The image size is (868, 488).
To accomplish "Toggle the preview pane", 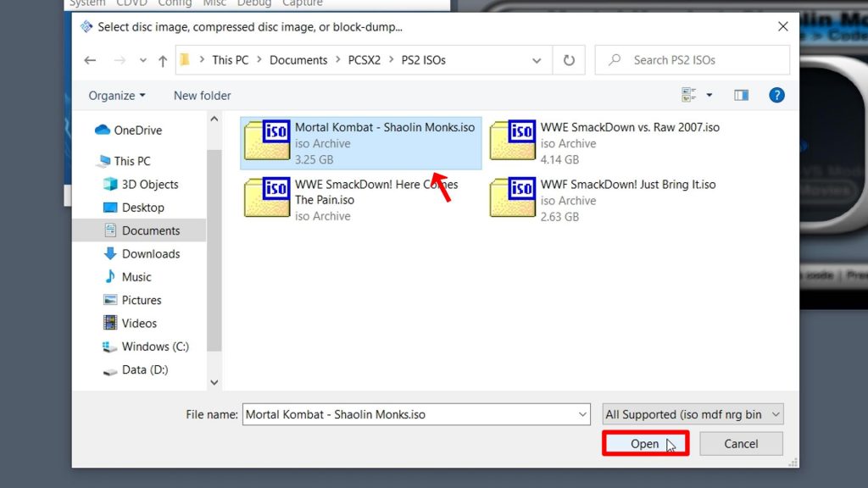I will pyautogui.click(x=741, y=95).
